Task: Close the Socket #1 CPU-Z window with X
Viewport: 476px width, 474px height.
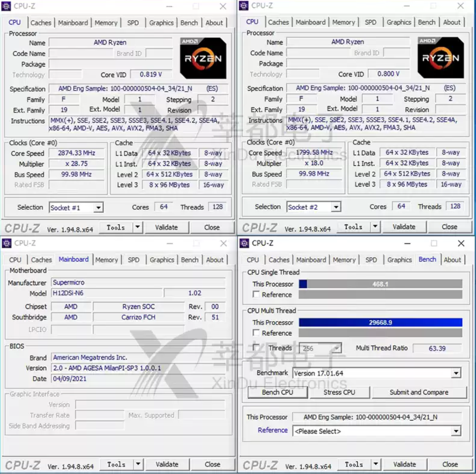Action: click(x=223, y=6)
